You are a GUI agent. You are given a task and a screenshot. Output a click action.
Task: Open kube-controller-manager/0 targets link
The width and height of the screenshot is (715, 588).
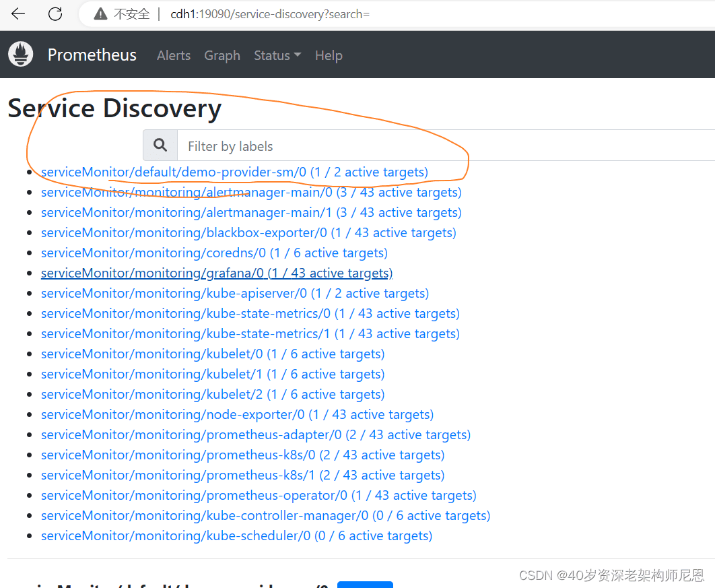(265, 515)
